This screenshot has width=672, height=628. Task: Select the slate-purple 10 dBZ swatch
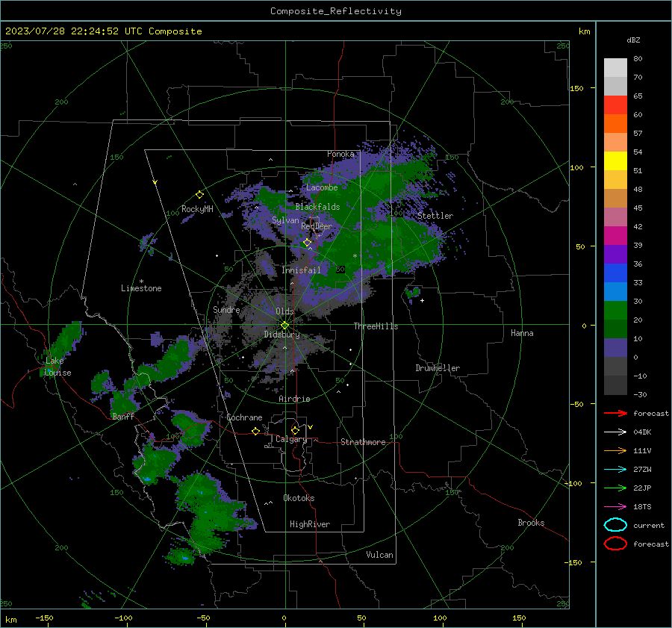(x=615, y=348)
